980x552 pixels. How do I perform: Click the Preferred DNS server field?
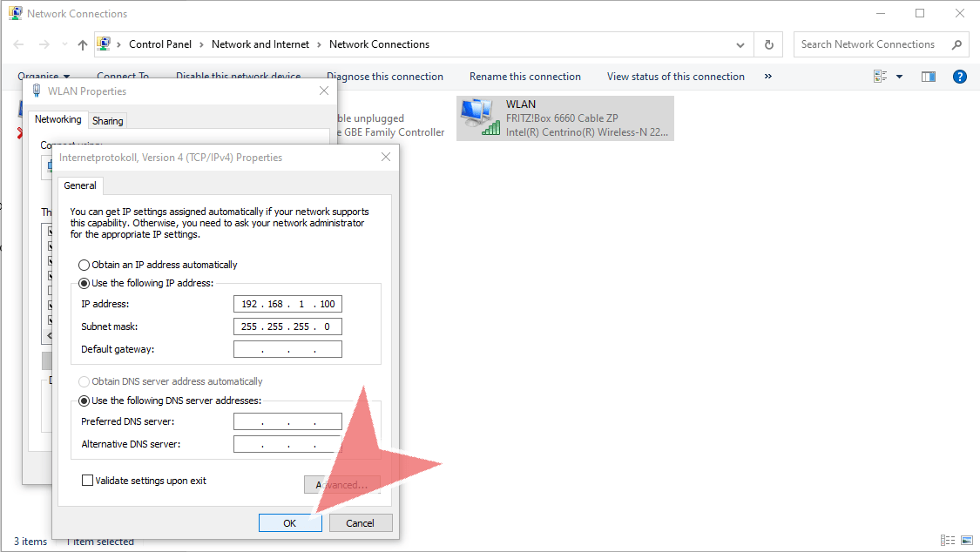287,421
